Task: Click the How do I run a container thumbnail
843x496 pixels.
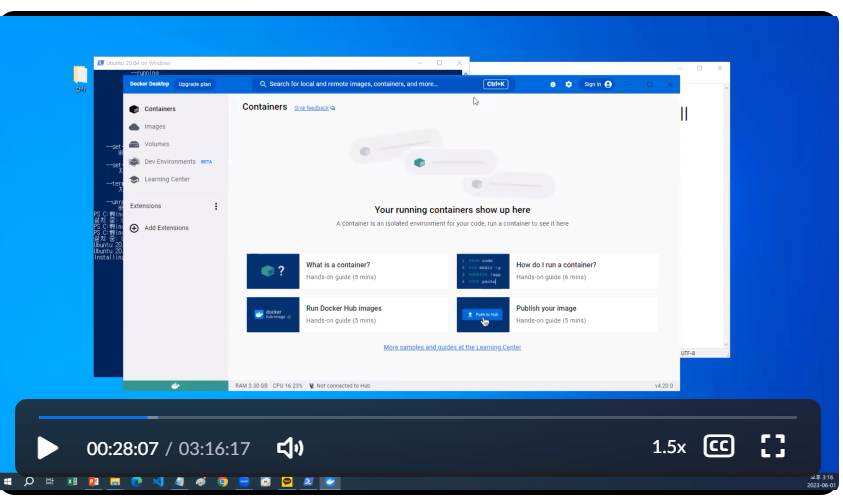Action: (484, 272)
